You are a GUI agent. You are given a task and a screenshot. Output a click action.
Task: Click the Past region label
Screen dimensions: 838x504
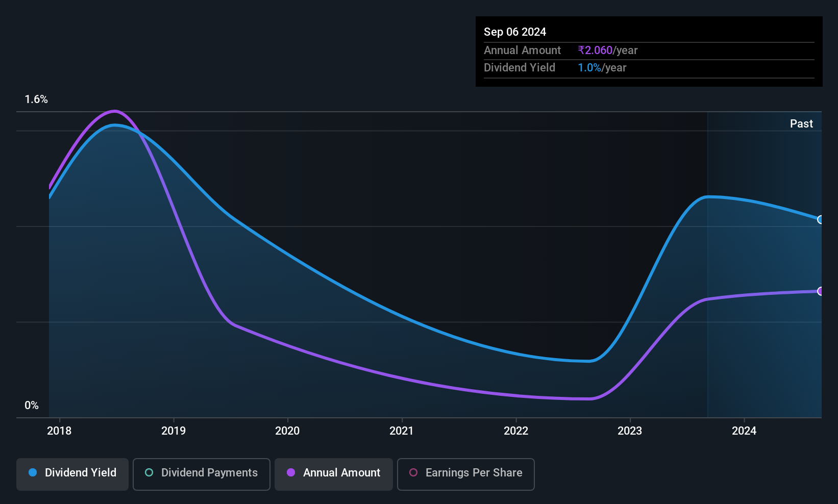pyautogui.click(x=801, y=124)
